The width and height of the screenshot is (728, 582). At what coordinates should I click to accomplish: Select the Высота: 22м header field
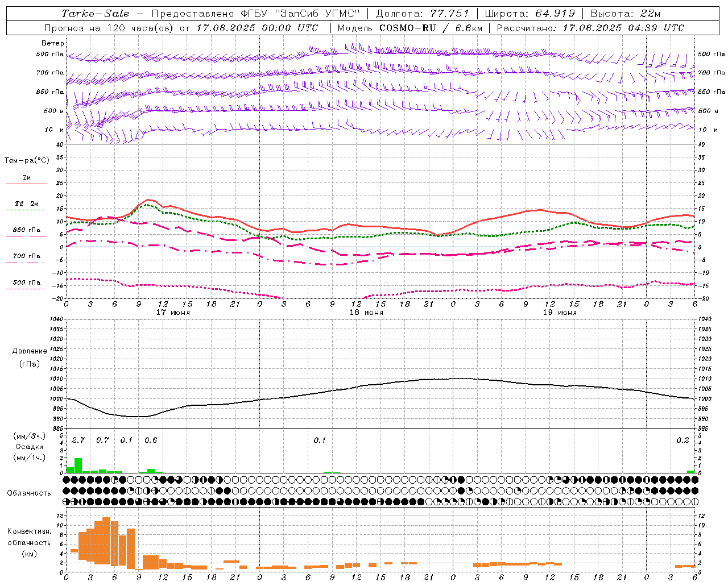(626, 14)
